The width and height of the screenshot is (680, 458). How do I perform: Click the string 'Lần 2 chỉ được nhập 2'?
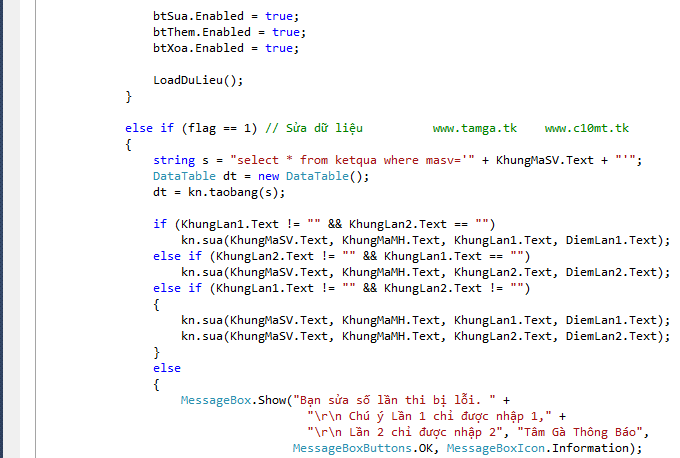[x=405, y=432]
